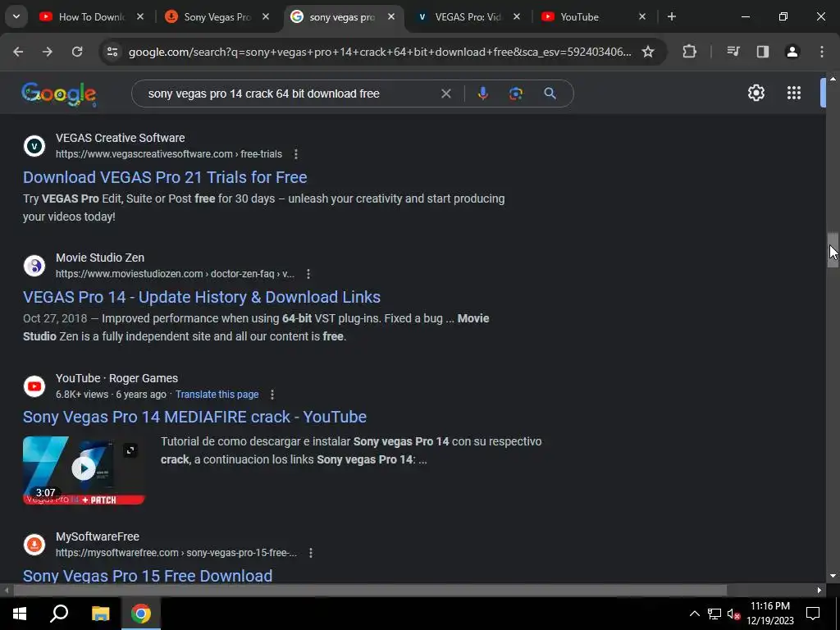Click the horizontal scroll right arrow
Screen dimensions: 840x630
point(819,591)
